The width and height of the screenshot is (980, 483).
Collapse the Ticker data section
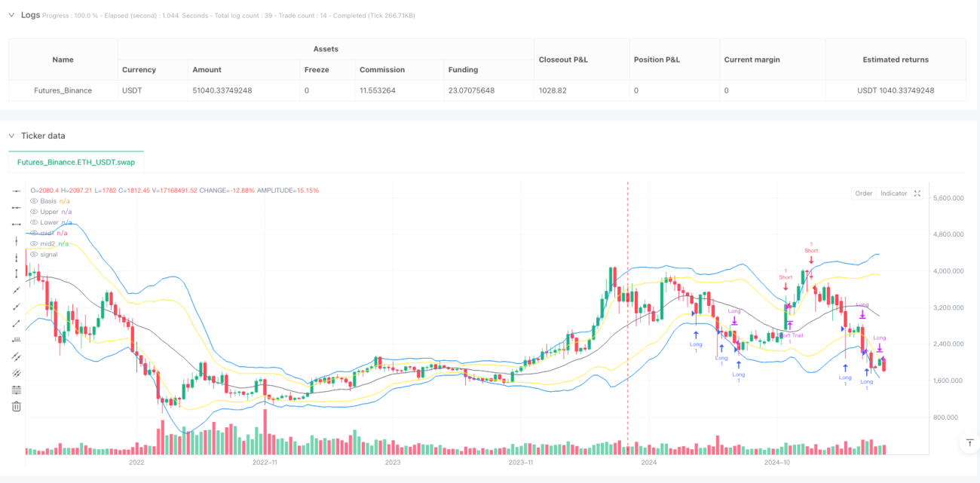11,136
